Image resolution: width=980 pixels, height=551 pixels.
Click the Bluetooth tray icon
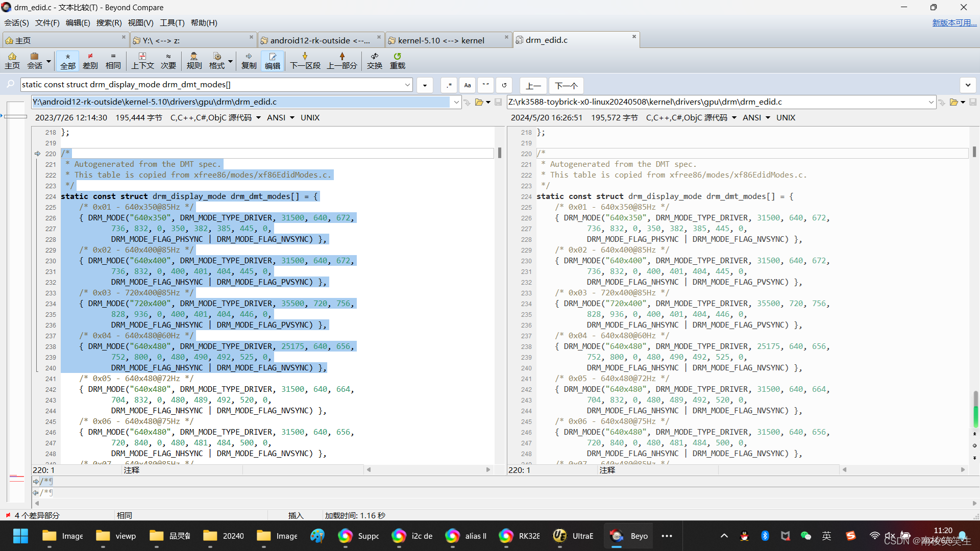point(765,536)
